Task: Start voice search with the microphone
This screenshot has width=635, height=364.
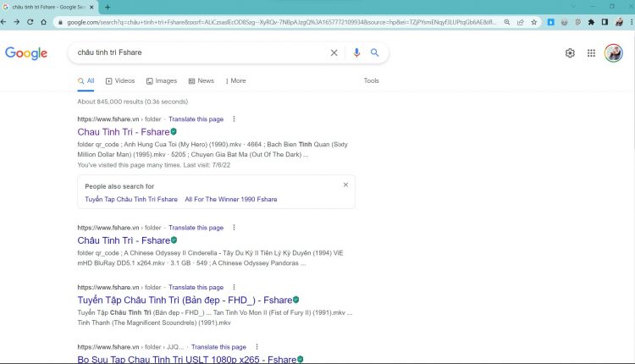Action: coord(356,52)
